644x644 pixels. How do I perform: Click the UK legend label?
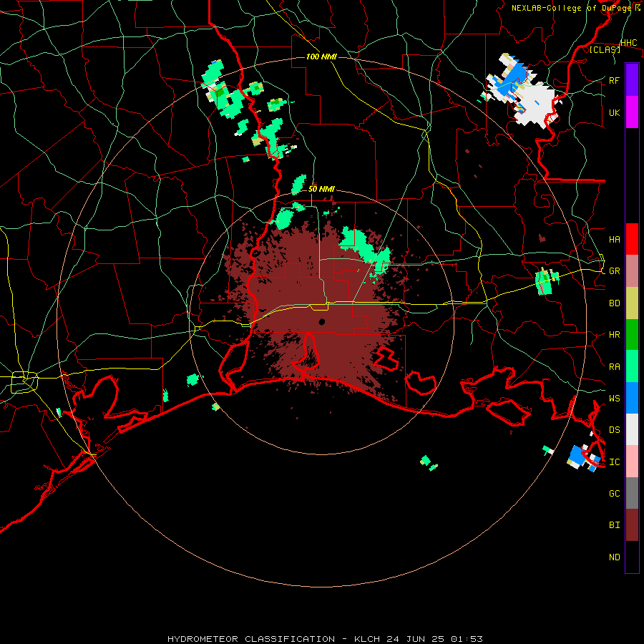click(614, 112)
